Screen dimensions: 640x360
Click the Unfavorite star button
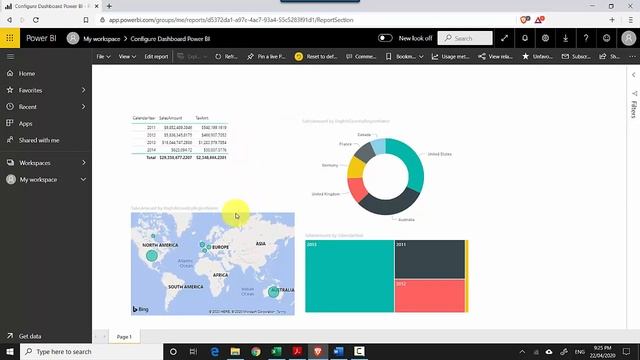click(x=537, y=56)
